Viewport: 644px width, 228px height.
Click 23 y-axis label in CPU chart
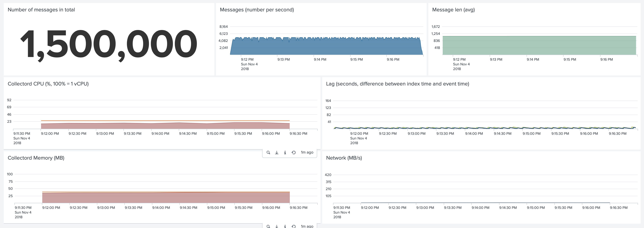pyautogui.click(x=9, y=122)
